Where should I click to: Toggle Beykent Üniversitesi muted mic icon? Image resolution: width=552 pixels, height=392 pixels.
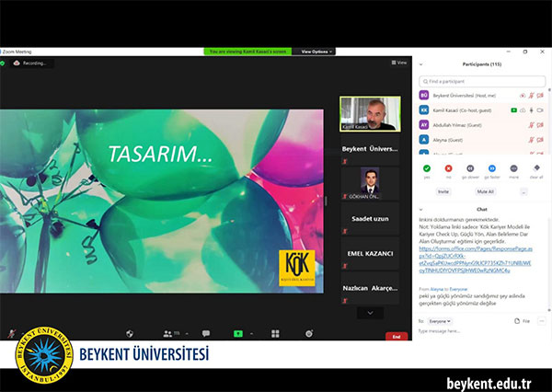tap(531, 96)
